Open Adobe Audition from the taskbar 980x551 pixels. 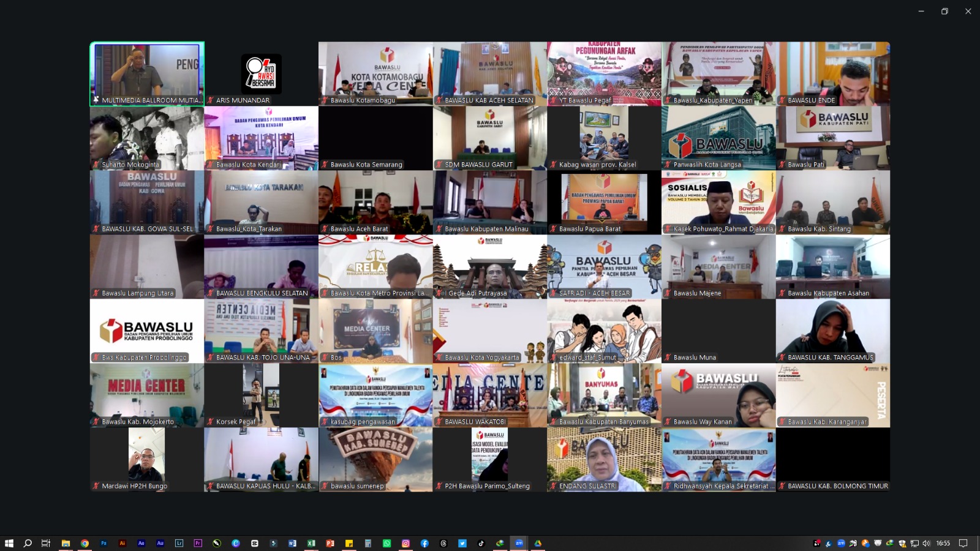tap(160, 543)
